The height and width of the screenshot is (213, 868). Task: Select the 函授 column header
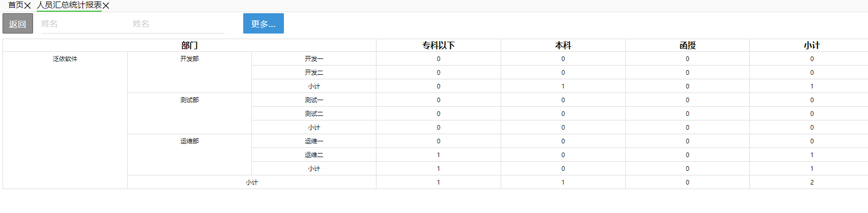(x=687, y=45)
